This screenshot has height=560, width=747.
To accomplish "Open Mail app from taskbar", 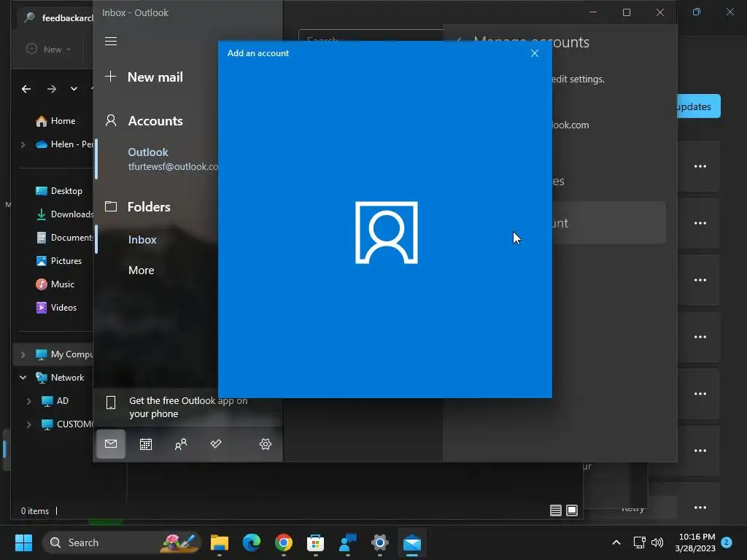I will pyautogui.click(x=412, y=542).
